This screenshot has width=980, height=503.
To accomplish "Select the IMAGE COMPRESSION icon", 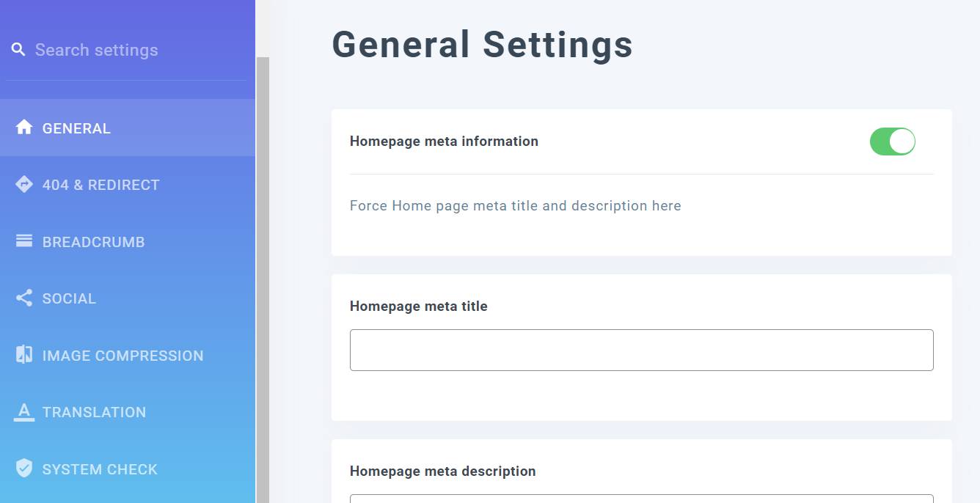I will coord(23,355).
